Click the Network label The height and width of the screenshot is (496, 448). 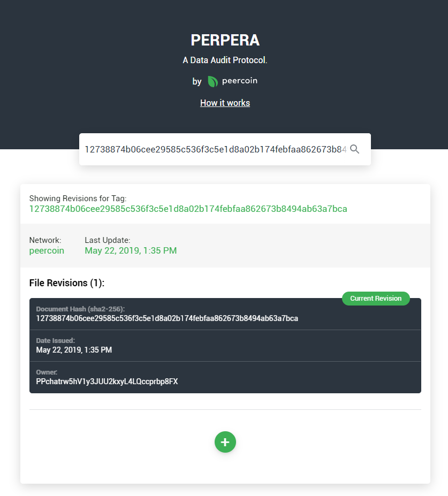[x=45, y=240]
